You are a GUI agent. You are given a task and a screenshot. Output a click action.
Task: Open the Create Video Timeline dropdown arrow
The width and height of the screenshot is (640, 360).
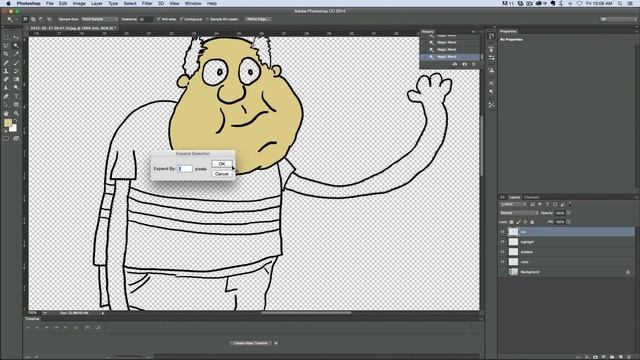276,343
